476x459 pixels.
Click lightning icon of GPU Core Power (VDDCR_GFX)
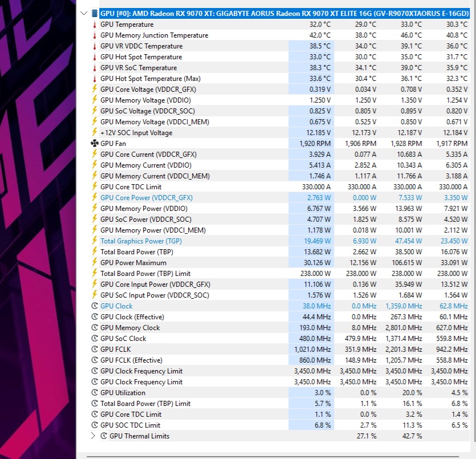[x=95, y=197]
